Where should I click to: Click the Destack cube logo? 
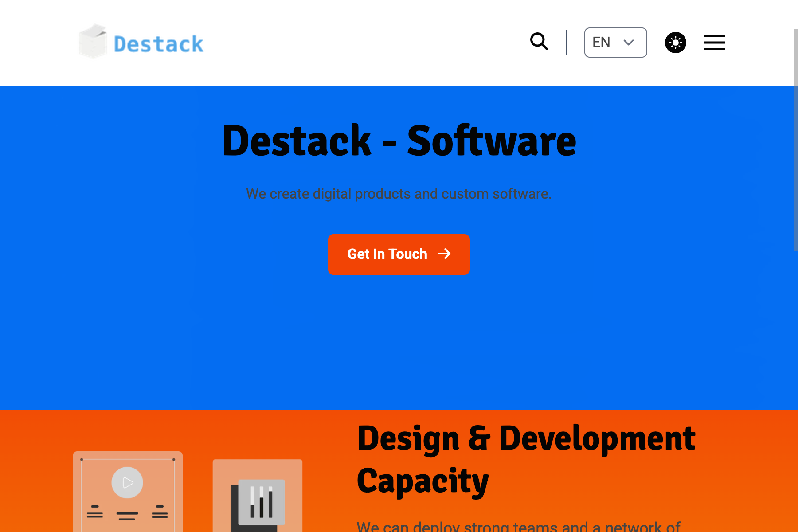click(94, 42)
